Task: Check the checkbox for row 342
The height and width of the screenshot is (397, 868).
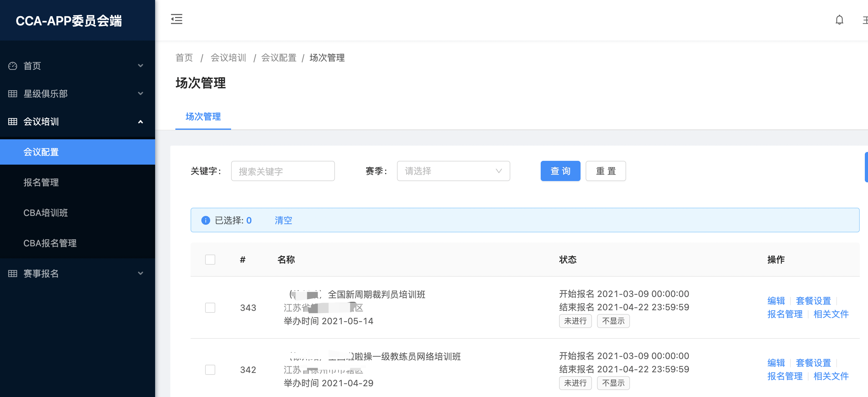Action: click(x=210, y=370)
